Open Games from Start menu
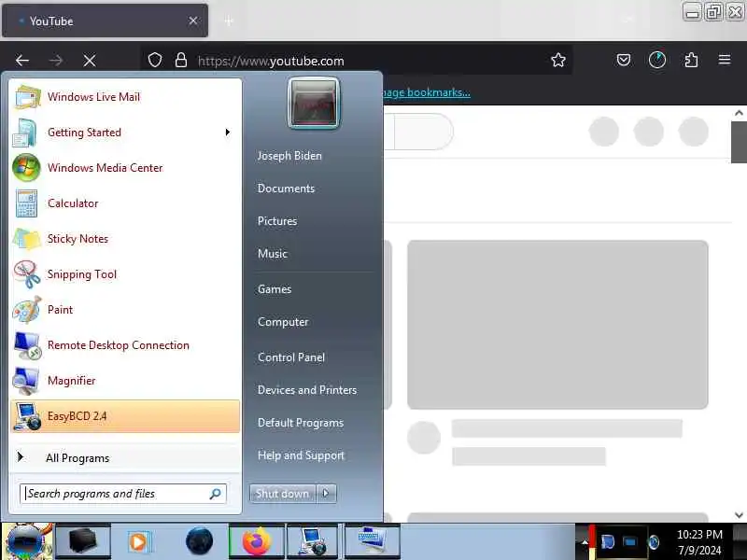747x560 pixels. [x=275, y=289]
